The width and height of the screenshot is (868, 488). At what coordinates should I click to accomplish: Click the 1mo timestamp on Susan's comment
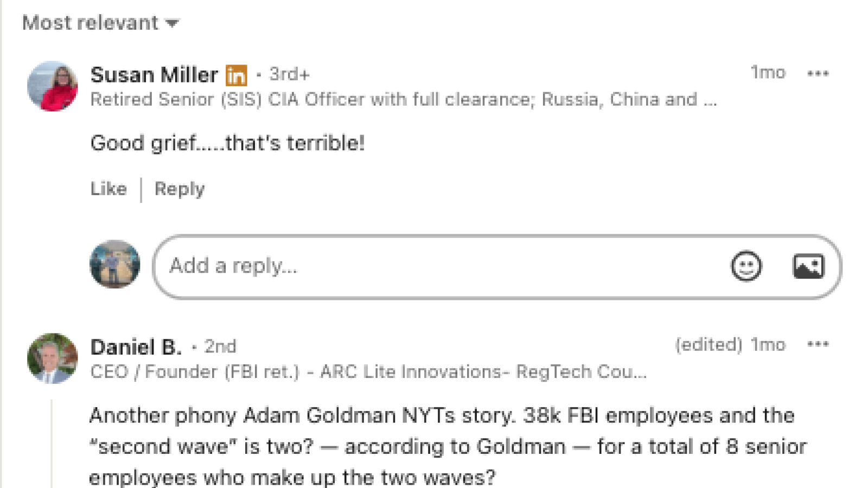(x=768, y=73)
